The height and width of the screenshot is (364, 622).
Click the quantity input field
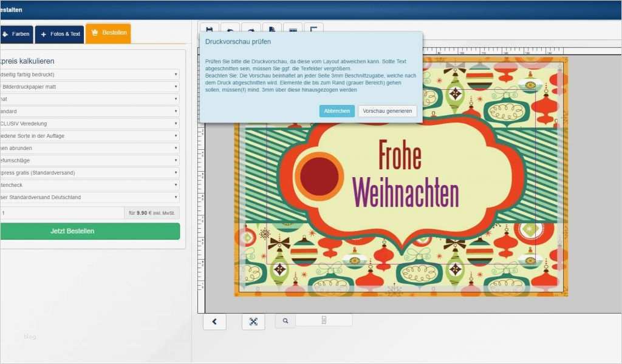coord(61,212)
